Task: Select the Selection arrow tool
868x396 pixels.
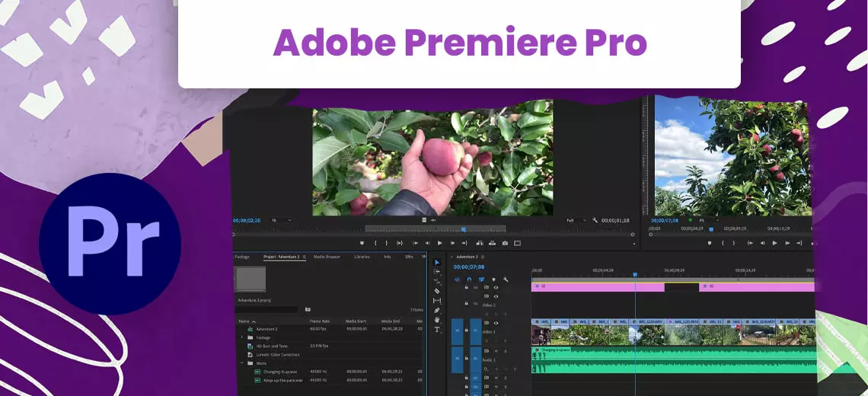Action: 437,263
